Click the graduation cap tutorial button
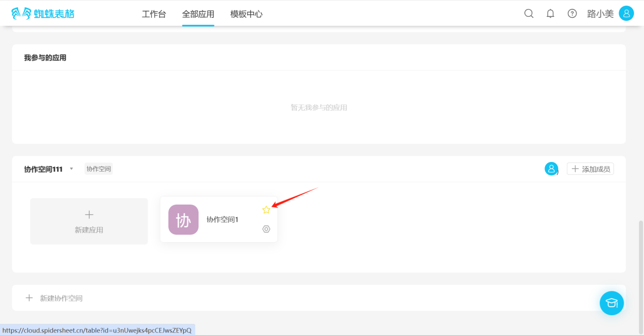This screenshot has height=335, width=644. 612,303
